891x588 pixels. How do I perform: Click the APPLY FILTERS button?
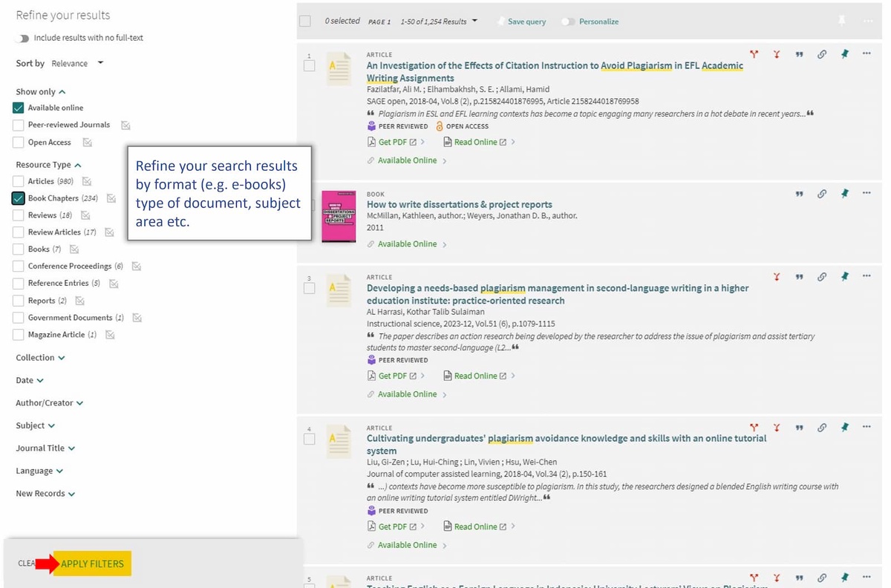point(92,563)
